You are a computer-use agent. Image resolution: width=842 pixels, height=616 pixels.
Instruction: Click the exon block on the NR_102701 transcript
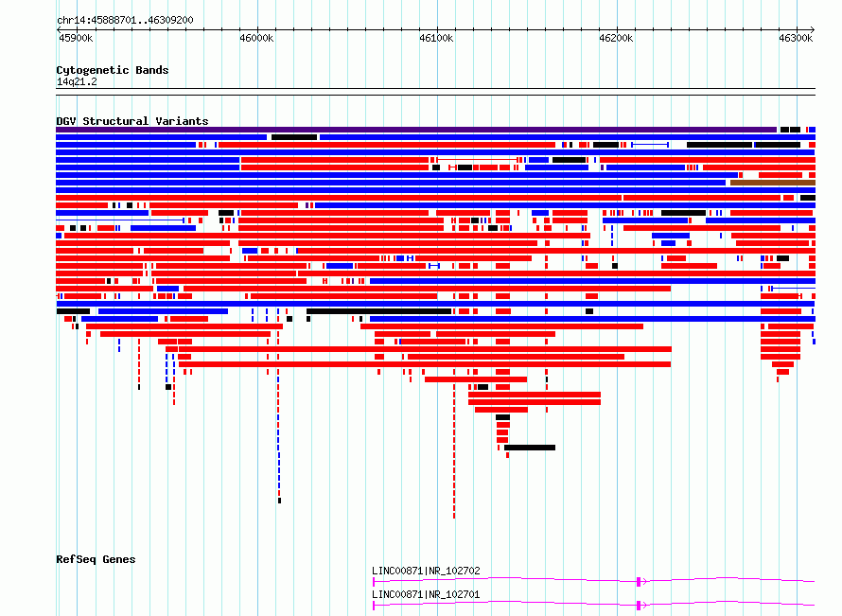tap(639, 606)
